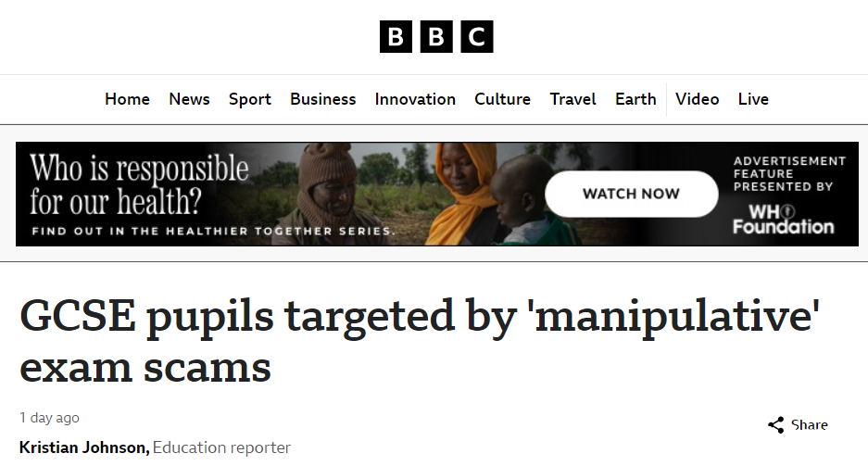
Task: Select the Earth nav link
Action: click(635, 99)
